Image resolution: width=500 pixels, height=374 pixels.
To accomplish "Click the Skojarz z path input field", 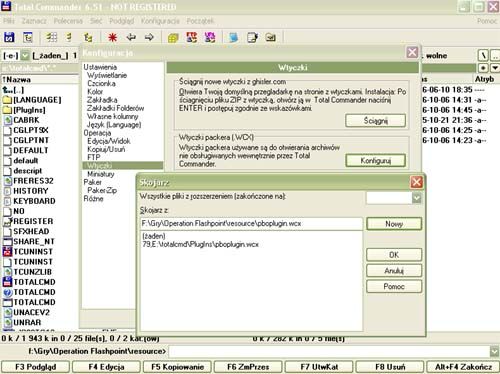I will click(251, 224).
